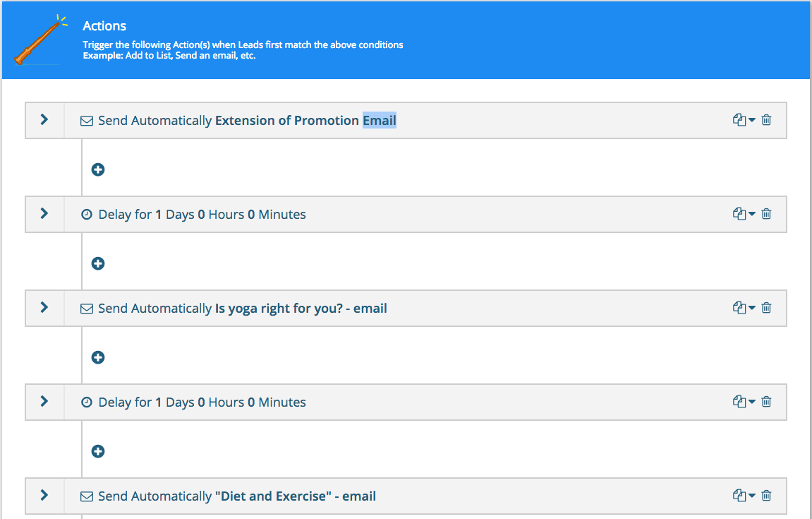Image resolution: width=812 pixels, height=519 pixels.
Task: Insert action after Is yoga right email
Action: [98, 357]
